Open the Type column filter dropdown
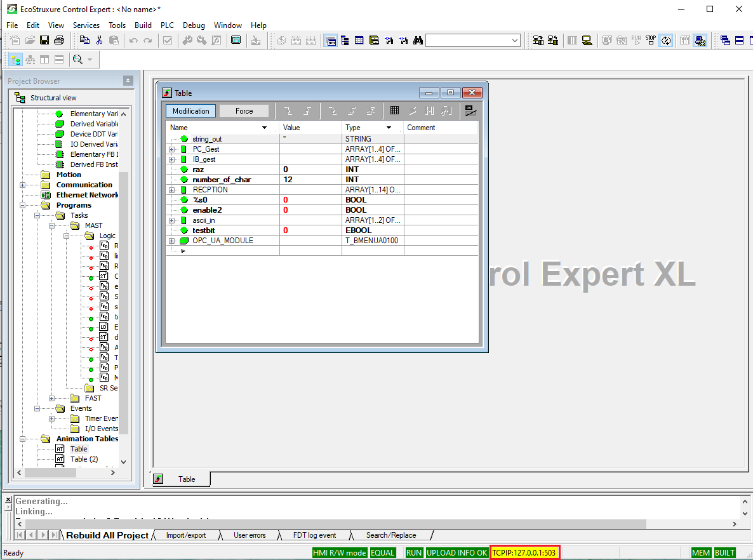 tap(389, 128)
